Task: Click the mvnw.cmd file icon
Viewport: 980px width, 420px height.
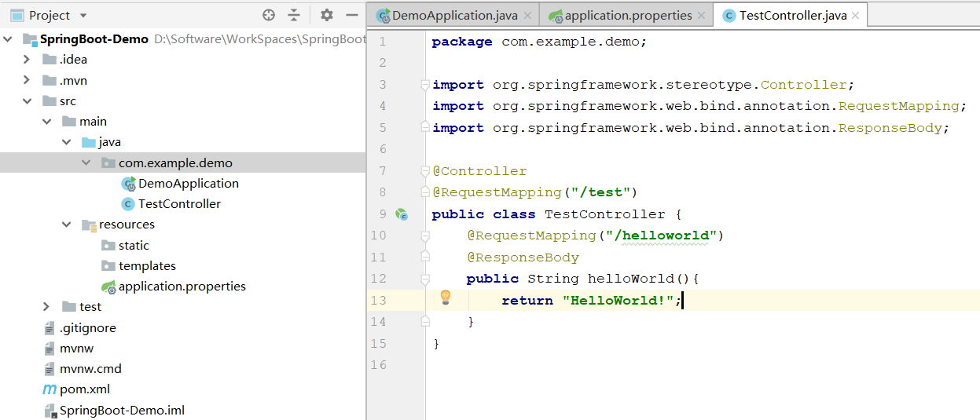Action: click(x=50, y=368)
